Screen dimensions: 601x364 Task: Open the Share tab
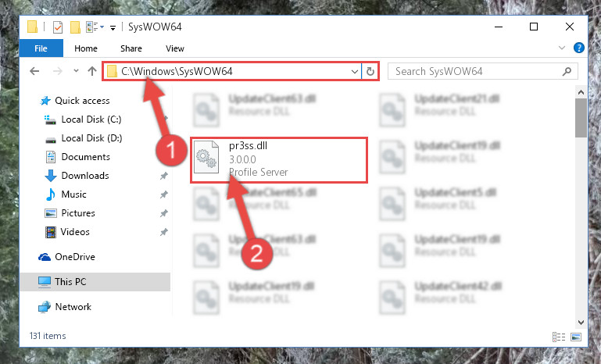(x=131, y=48)
